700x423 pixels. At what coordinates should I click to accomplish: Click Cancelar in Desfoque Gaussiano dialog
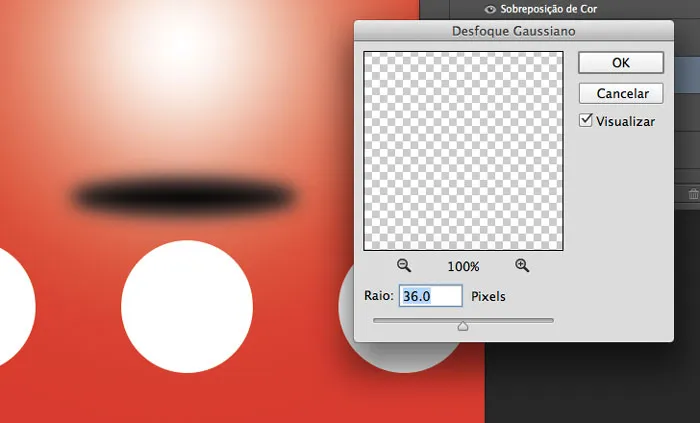[621, 93]
